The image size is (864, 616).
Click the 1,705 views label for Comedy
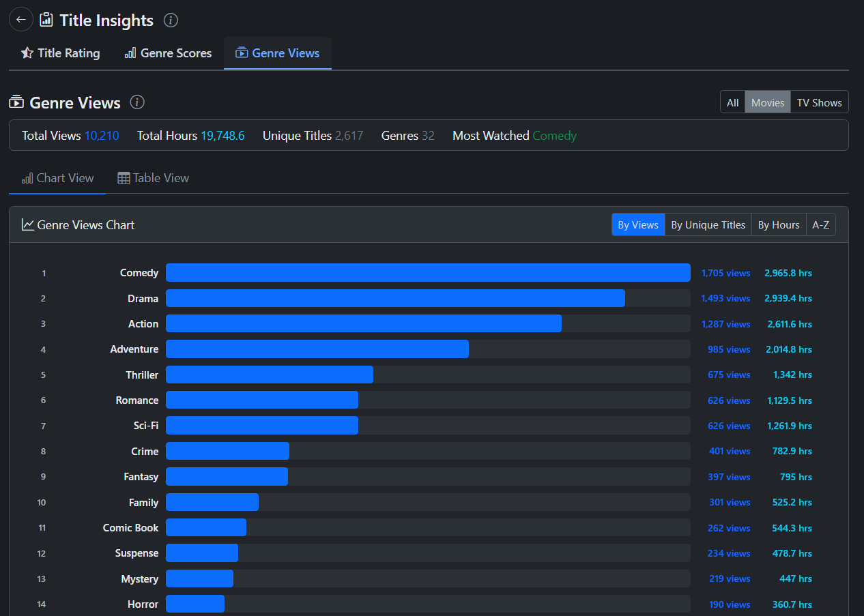pyautogui.click(x=725, y=273)
